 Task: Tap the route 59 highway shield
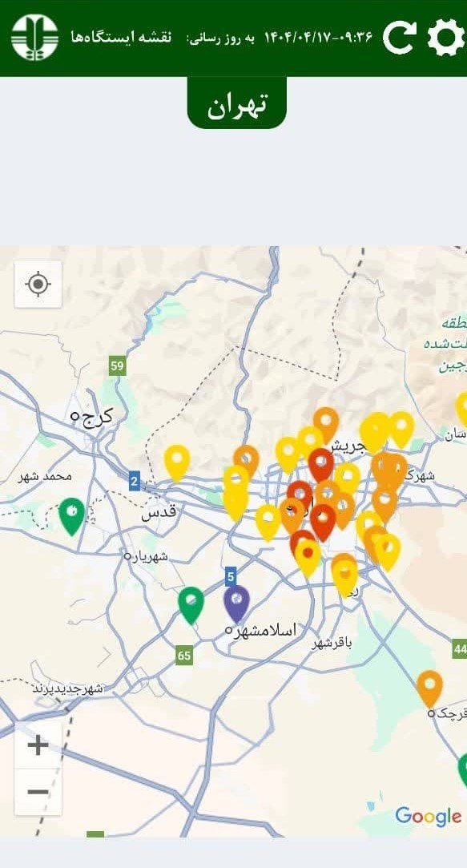pyautogui.click(x=117, y=366)
